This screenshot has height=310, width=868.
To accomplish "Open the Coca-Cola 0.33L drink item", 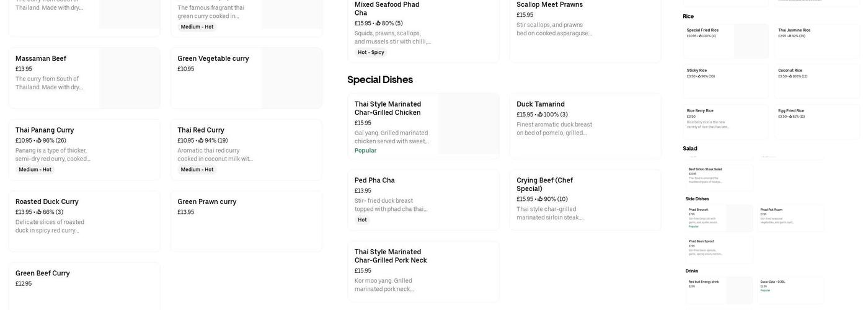I will coord(773,282).
